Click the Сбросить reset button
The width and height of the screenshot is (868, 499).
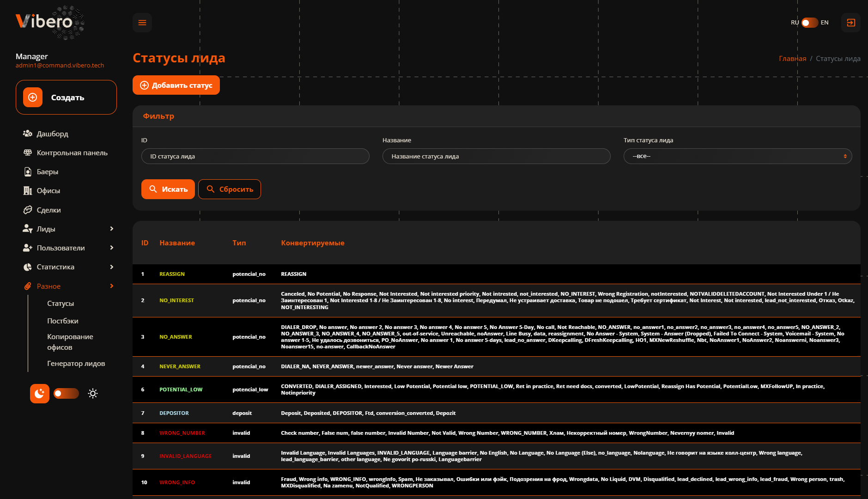230,189
